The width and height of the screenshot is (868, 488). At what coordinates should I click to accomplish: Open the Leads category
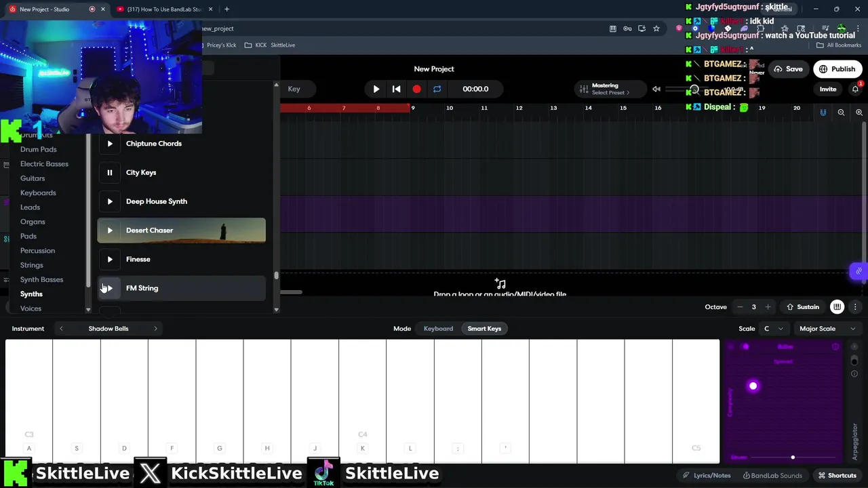point(30,207)
